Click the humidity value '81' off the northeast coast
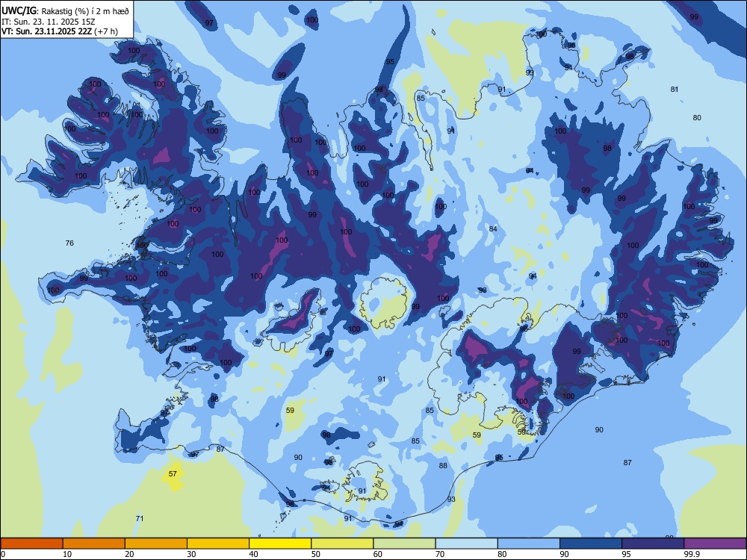 point(674,89)
